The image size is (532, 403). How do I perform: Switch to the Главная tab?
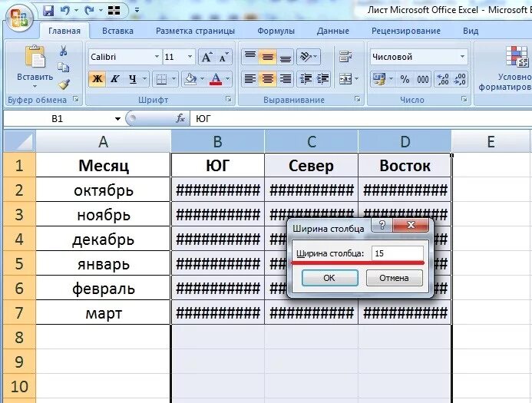[64, 31]
